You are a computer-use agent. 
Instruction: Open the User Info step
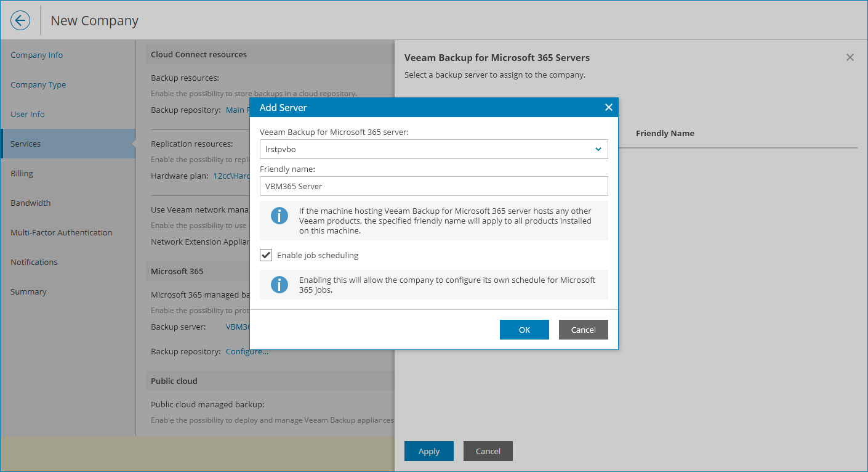pos(28,114)
